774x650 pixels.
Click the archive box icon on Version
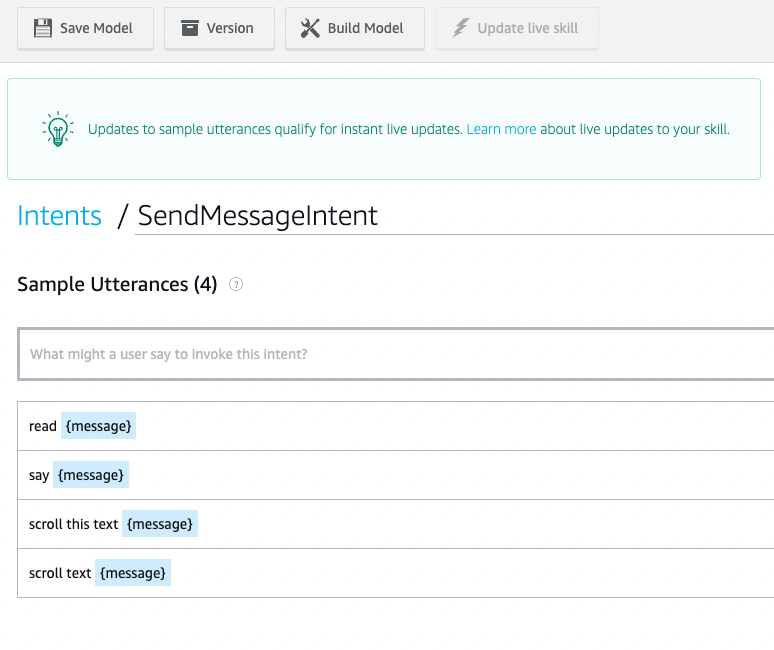point(190,28)
